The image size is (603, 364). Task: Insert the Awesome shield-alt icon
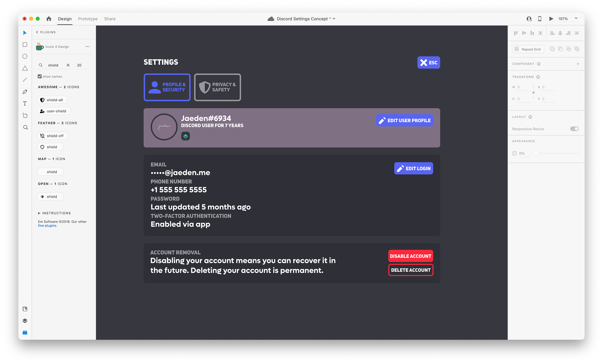52,100
